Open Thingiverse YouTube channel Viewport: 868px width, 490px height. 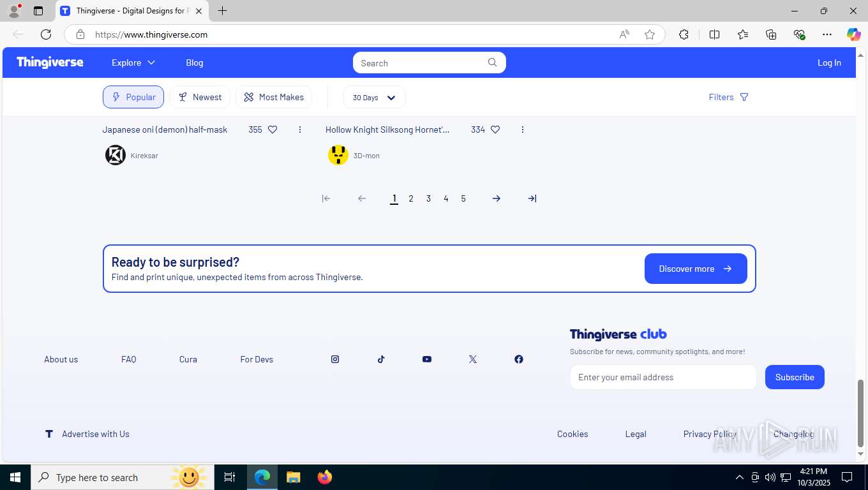[427, 359]
